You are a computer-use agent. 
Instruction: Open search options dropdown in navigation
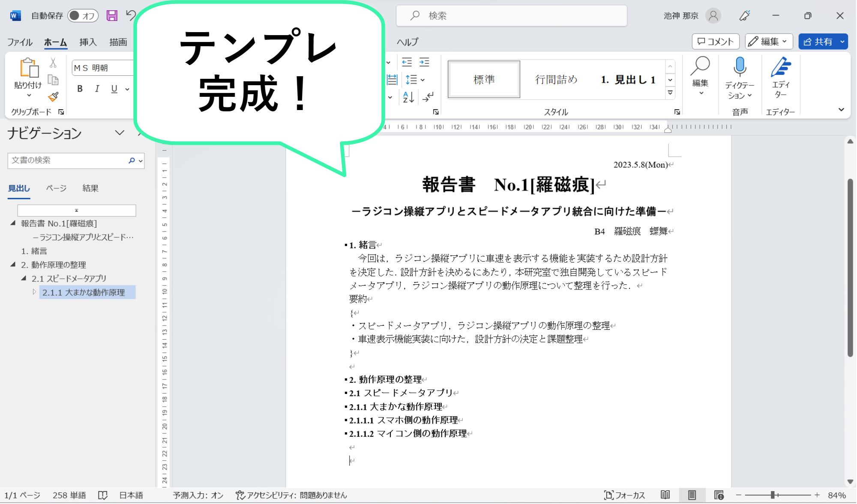[x=141, y=161]
